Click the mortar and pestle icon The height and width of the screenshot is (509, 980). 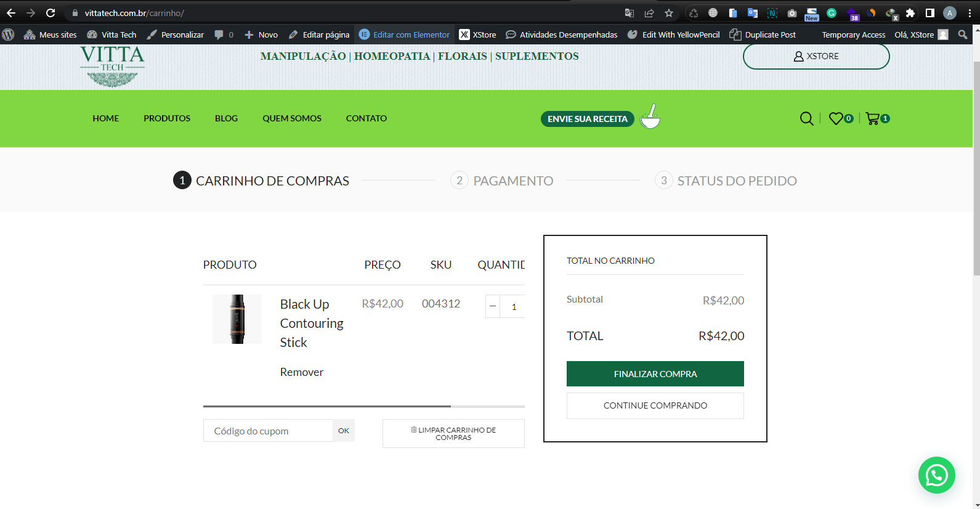pos(650,116)
